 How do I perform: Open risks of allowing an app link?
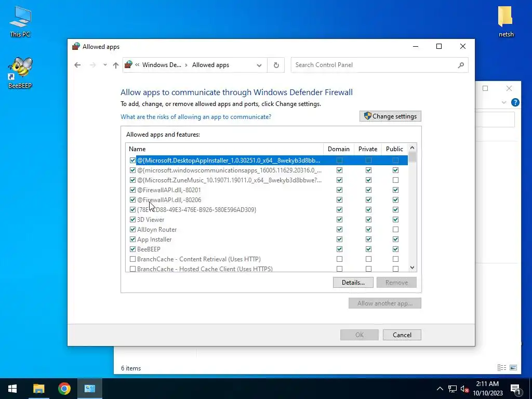coord(196,117)
